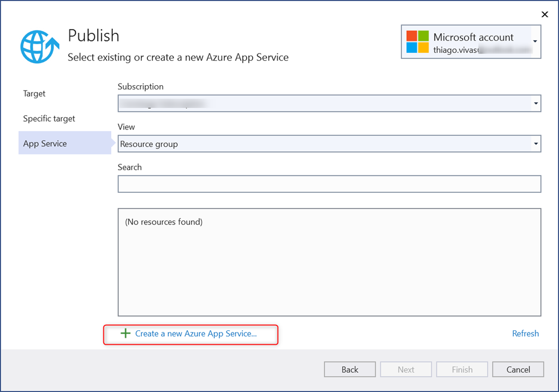Click the Search field label
Screen dimensions: 559x392
[x=130, y=167]
